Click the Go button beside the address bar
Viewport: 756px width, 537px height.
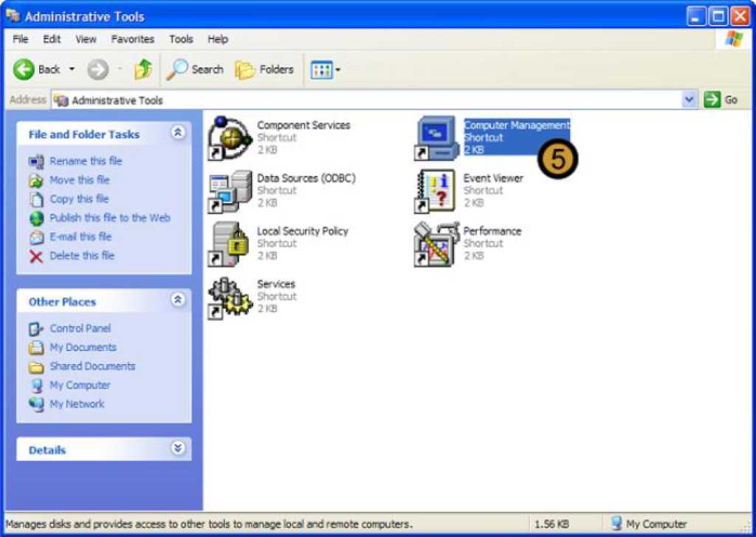pyautogui.click(x=721, y=100)
